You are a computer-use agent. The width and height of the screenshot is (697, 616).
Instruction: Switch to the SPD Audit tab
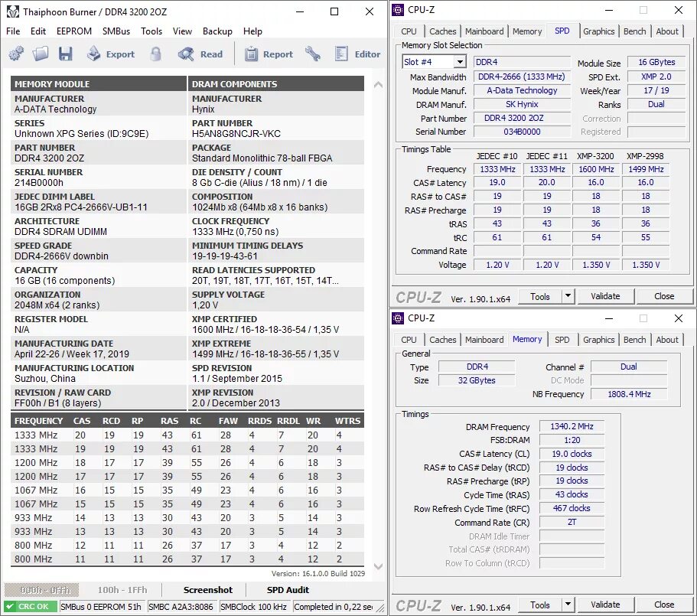[x=288, y=590]
